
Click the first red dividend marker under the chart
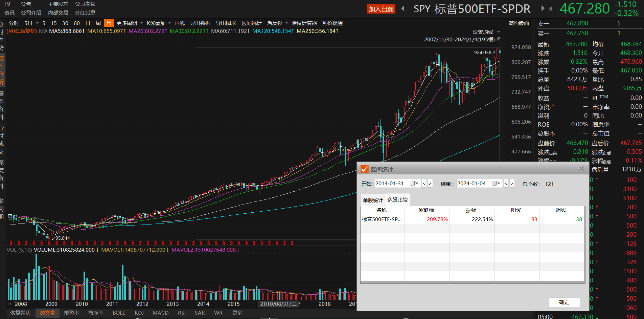(11, 243)
